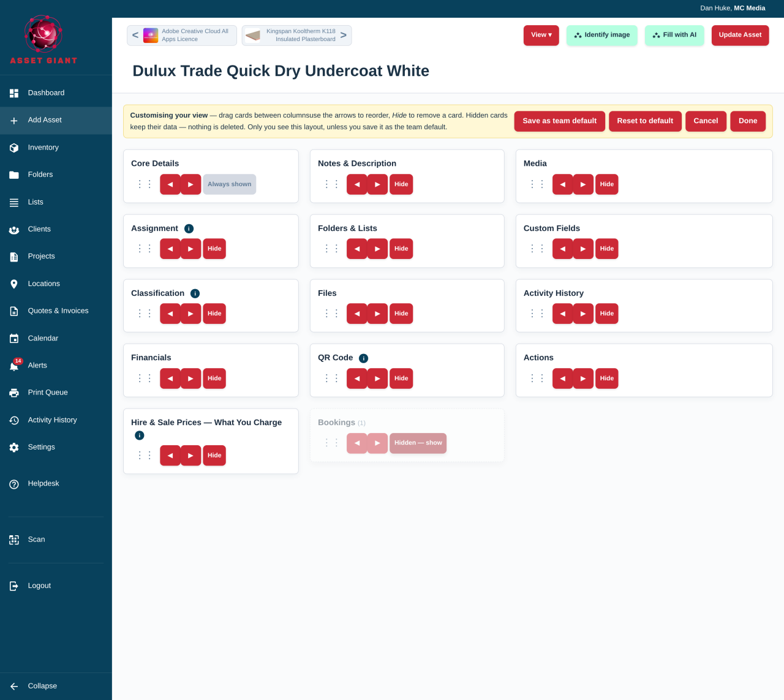Open Quotes & Invoices menu item
This screenshot has width=784, height=700.
click(x=56, y=311)
